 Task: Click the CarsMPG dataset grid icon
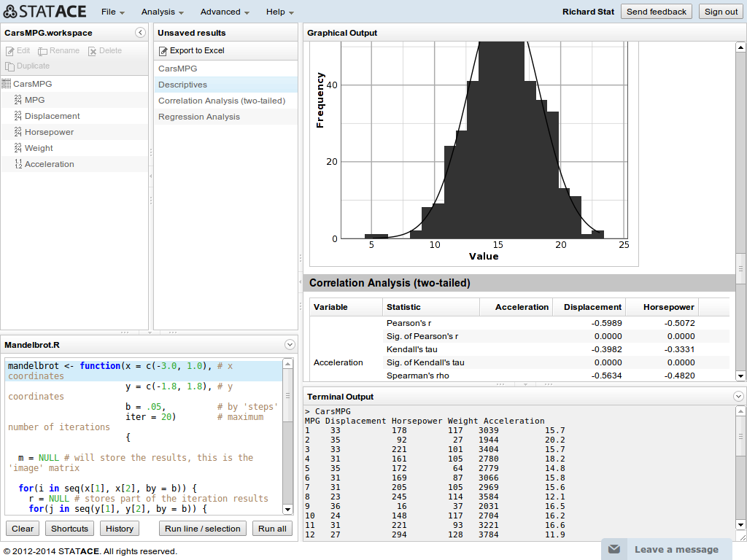click(7, 84)
